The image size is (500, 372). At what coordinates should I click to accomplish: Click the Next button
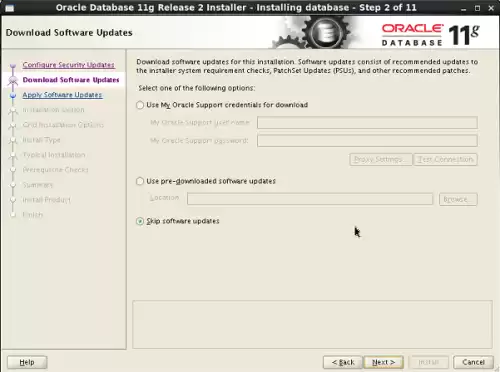[x=383, y=362]
